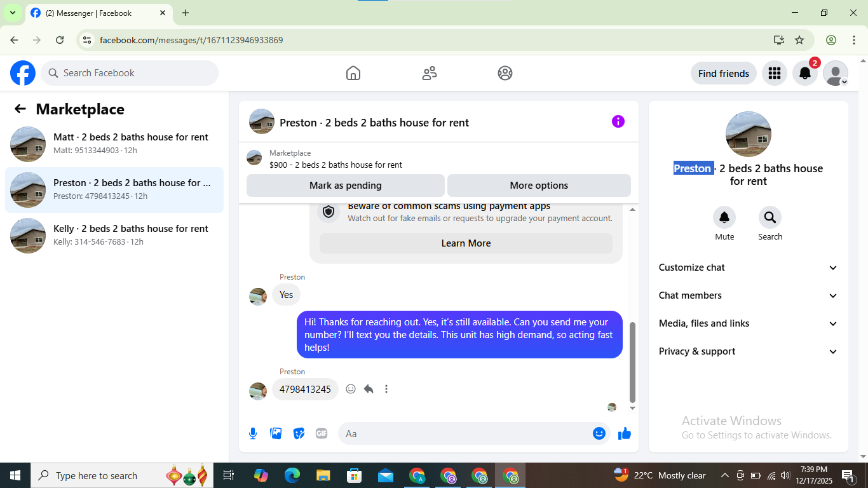Click the Facebook logo
The image size is (868, 488).
coord(23,73)
